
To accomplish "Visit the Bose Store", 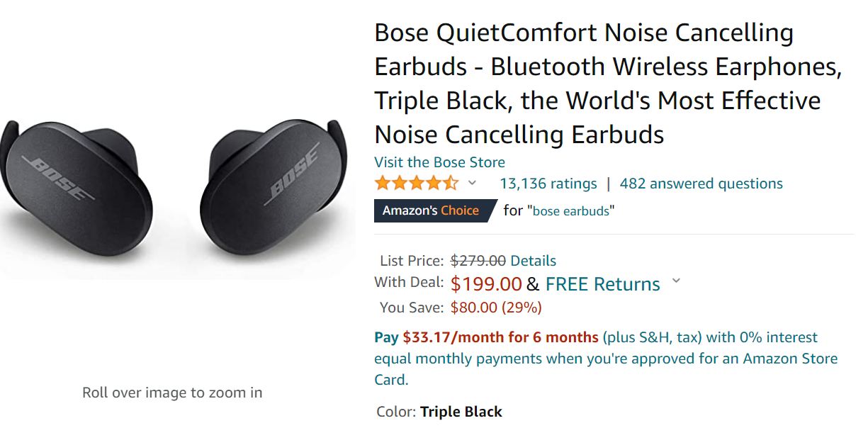I will pyautogui.click(x=439, y=162).
